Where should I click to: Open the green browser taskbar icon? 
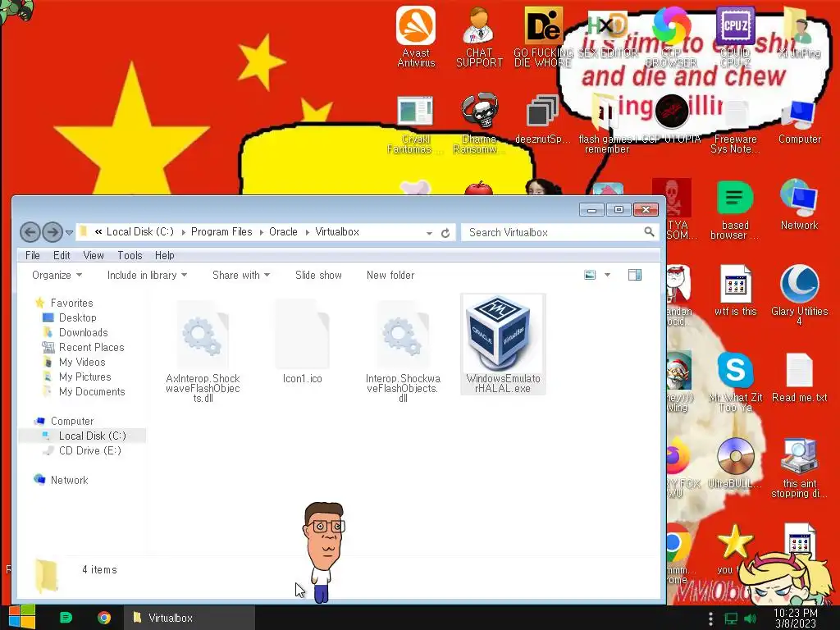[x=66, y=618]
